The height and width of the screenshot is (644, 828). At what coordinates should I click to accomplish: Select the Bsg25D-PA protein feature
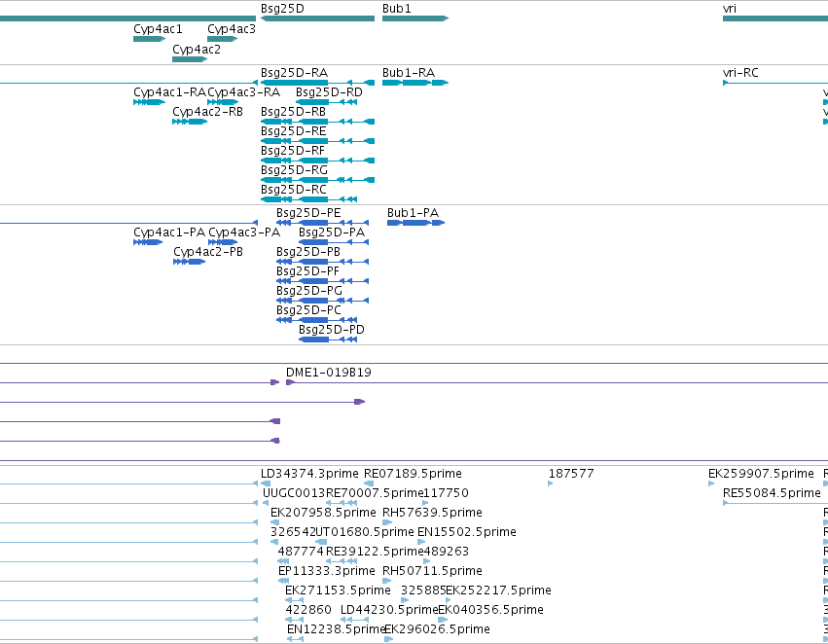[334, 242]
